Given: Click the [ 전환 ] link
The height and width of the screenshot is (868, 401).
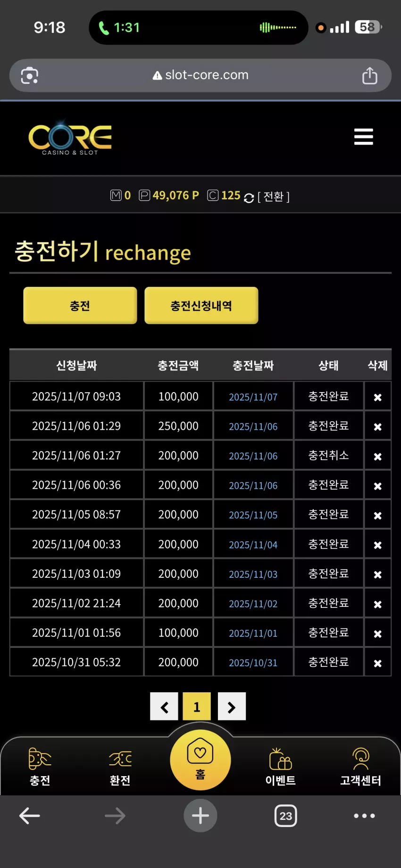Looking at the screenshot, I should [274, 197].
